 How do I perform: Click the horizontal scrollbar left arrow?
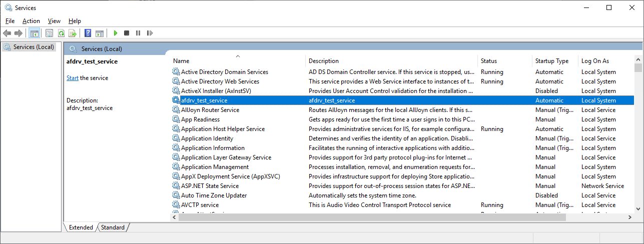174,217
